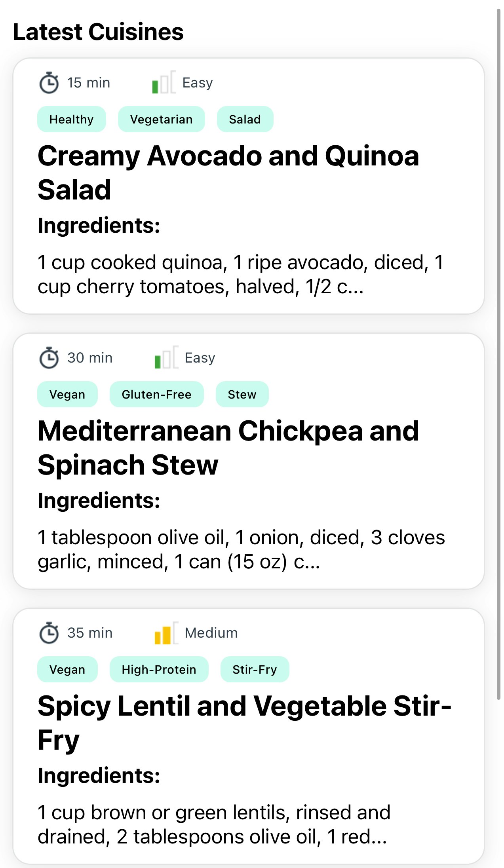Select the Salad tag
This screenshot has width=504, height=868.
[x=245, y=119]
